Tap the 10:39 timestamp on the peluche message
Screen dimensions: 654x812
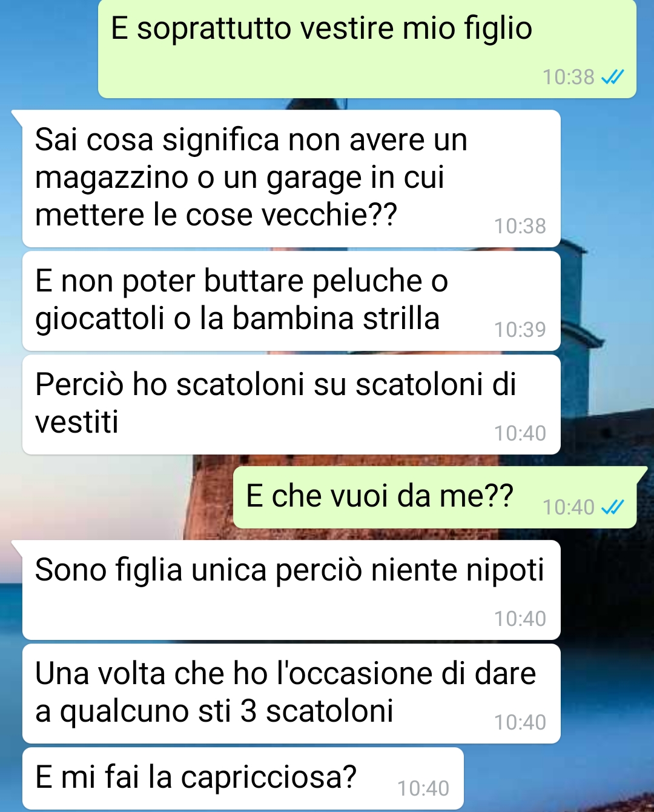[520, 330]
